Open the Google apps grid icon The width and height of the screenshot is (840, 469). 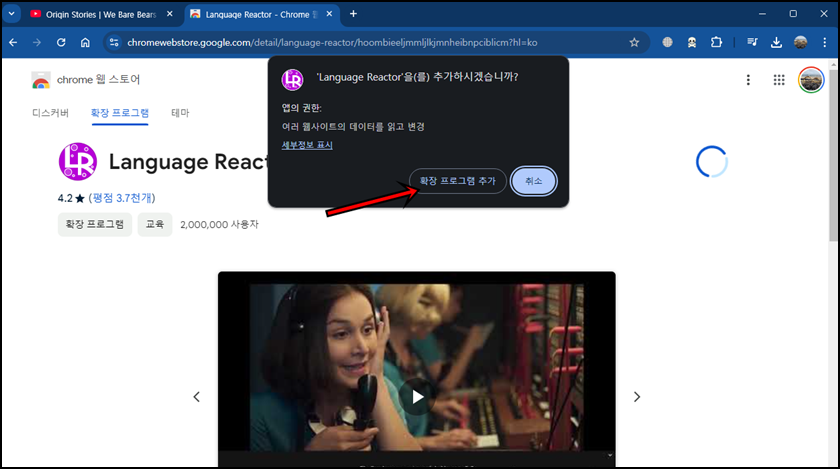point(779,80)
